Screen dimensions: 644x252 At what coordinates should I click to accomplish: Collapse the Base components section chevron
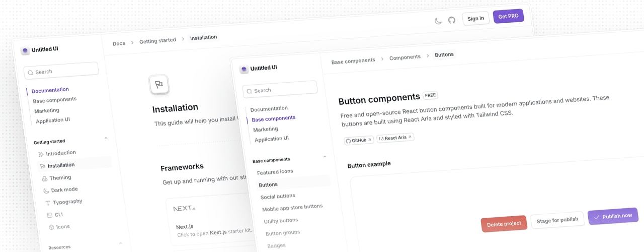pyautogui.click(x=325, y=157)
